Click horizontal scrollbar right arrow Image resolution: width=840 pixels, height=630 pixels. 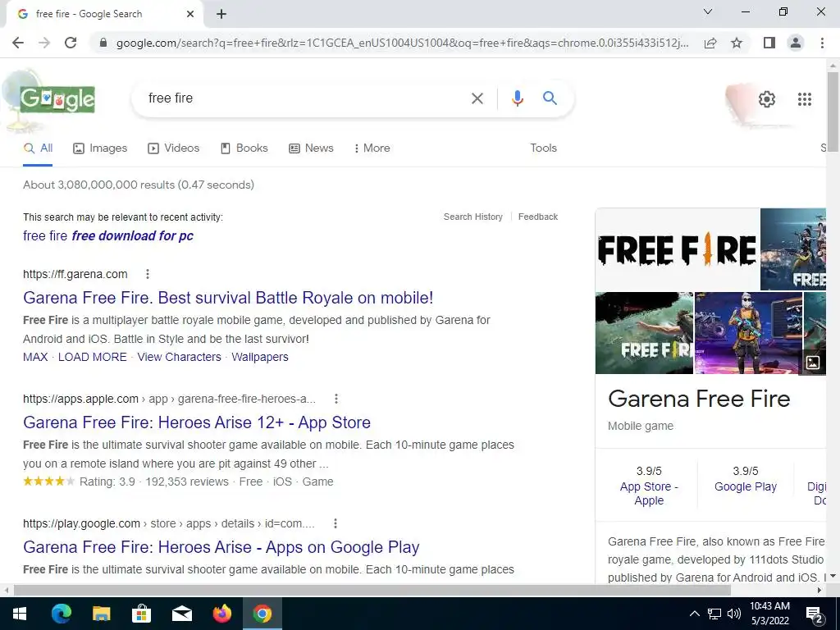pos(819,591)
